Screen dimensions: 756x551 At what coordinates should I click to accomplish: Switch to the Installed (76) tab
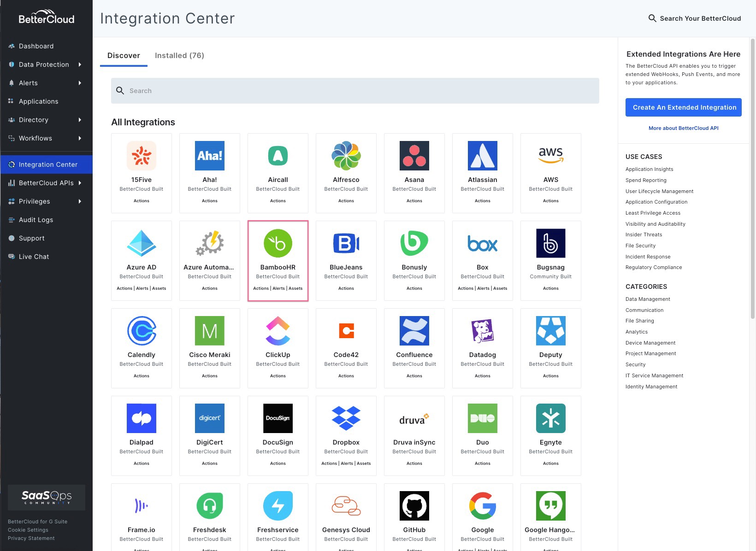tap(179, 55)
